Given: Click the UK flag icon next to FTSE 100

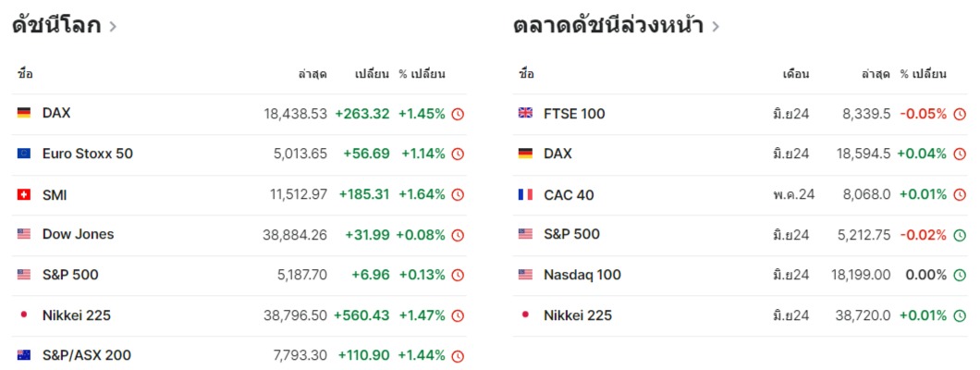Looking at the screenshot, I should 526,113.
